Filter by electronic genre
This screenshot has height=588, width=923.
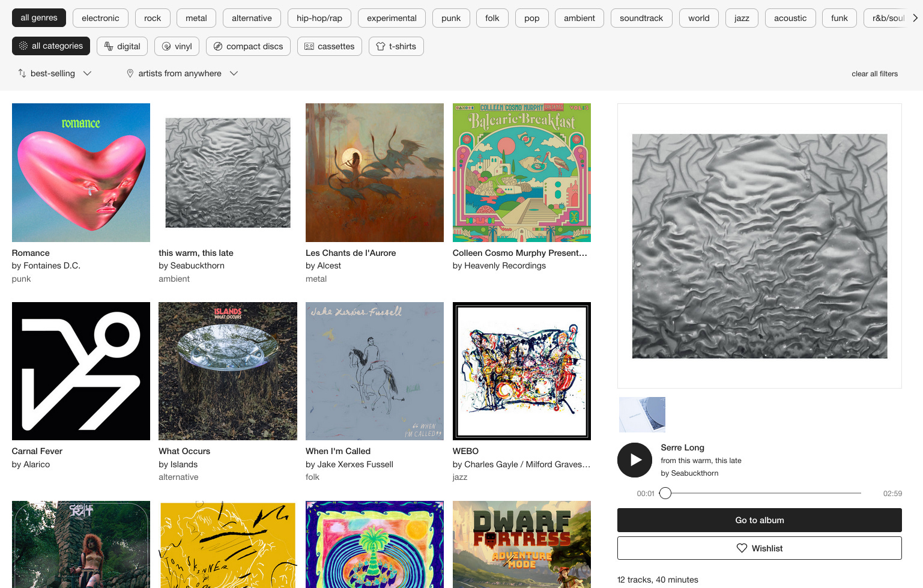click(x=100, y=18)
